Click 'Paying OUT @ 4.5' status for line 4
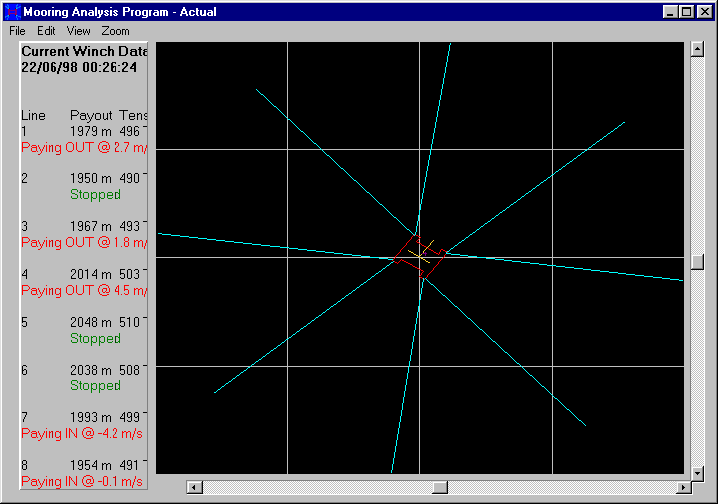The height and width of the screenshot is (504, 718). pos(84,290)
